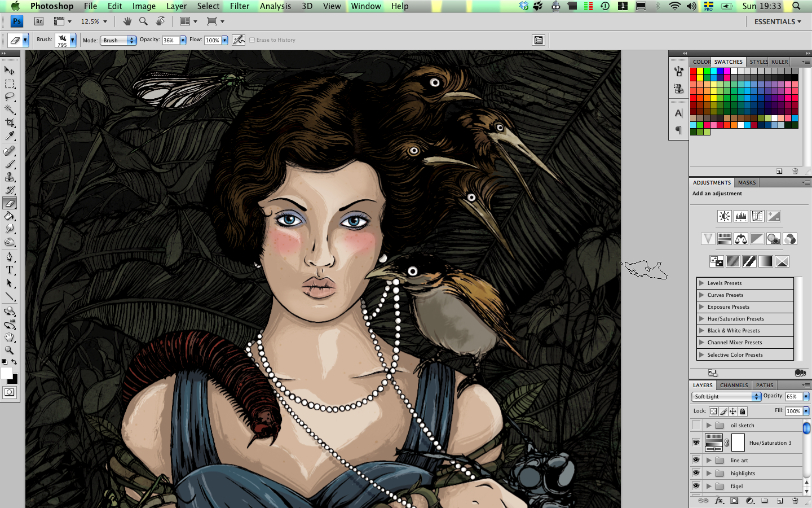Choose the first red swatch in Swatches

[x=694, y=71]
